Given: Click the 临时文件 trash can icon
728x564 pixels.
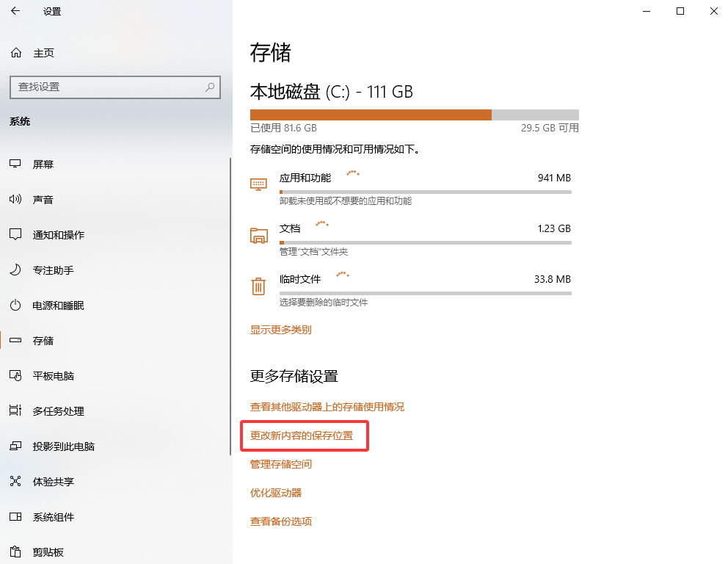Looking at the screenshot, I should coord(258,286).
